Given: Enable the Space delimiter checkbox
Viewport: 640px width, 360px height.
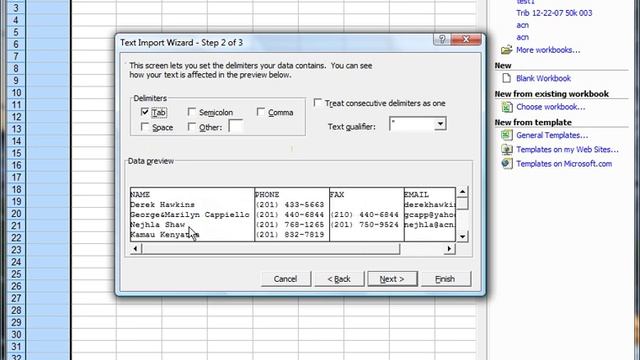Looking at the screenshot, I should [x=144, y=127].
